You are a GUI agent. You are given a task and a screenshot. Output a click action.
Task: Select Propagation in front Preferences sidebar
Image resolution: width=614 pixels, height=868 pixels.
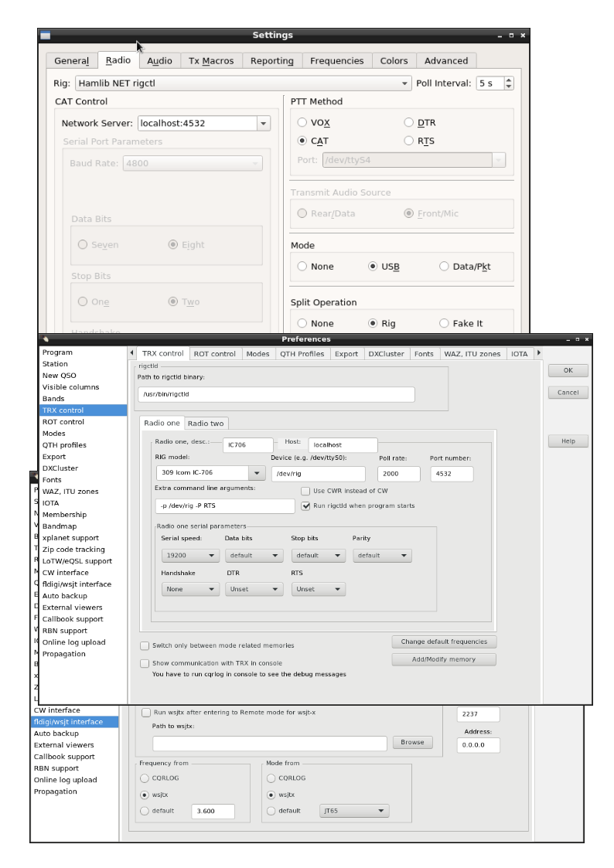coord(63,654)
